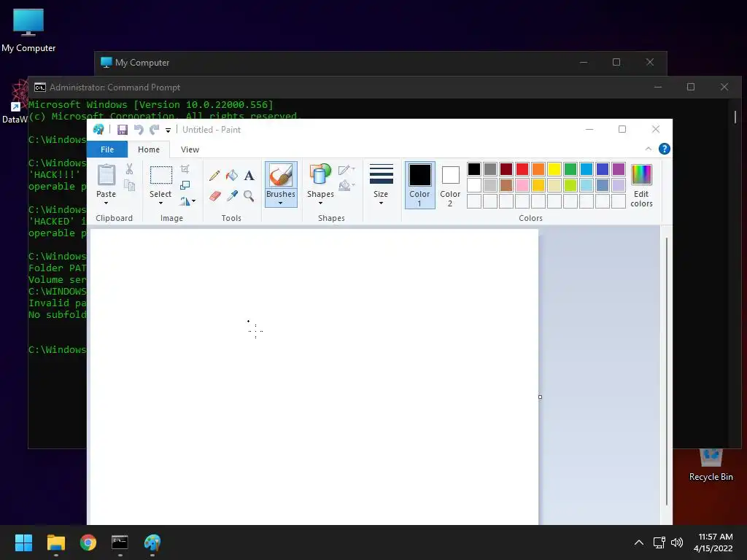Open Paint Help with the question mark icon

point(664,149)
